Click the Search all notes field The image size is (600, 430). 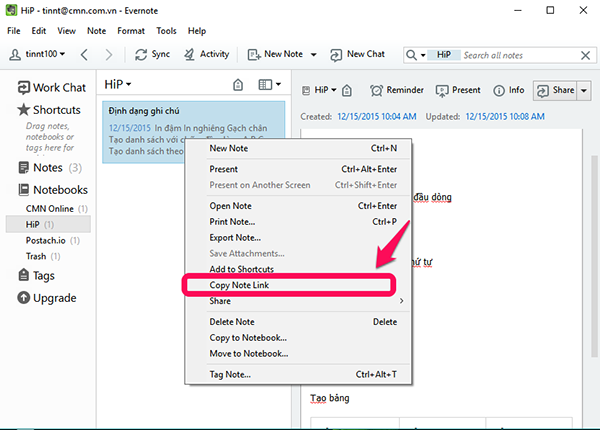(520, 55)
